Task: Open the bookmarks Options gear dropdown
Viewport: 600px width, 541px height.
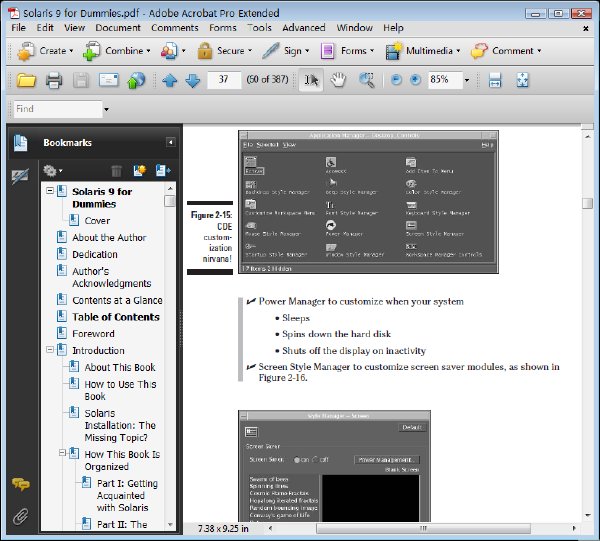Action: coord(53,171)
